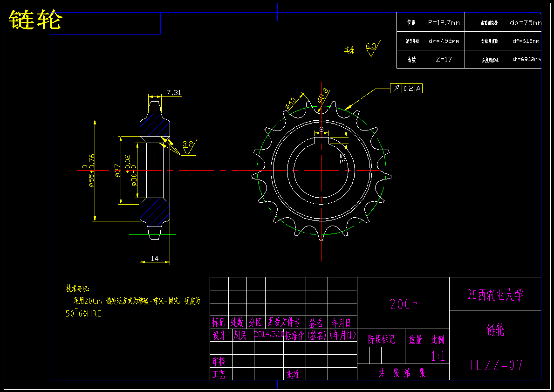554x392 pixels.
Task: Select the 其余 surface finish note
Action: 349,50
